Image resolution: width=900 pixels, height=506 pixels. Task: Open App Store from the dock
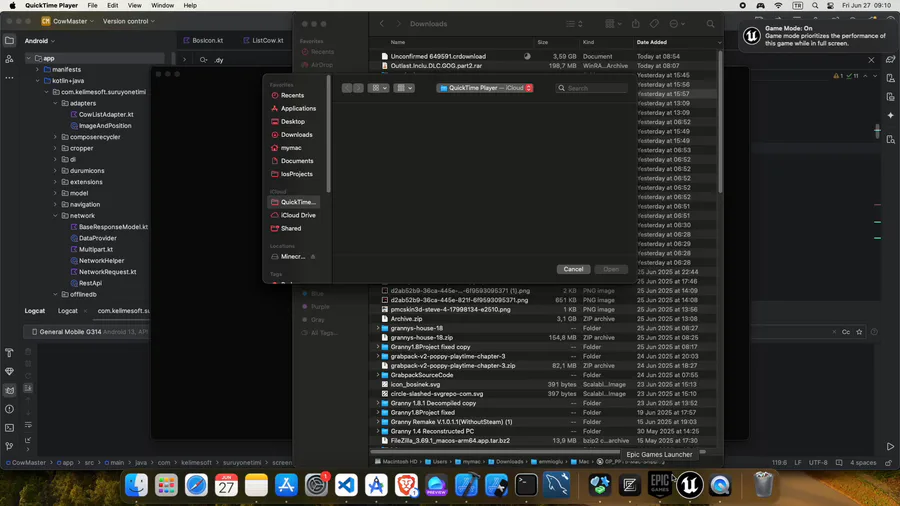tap(286, 485)
